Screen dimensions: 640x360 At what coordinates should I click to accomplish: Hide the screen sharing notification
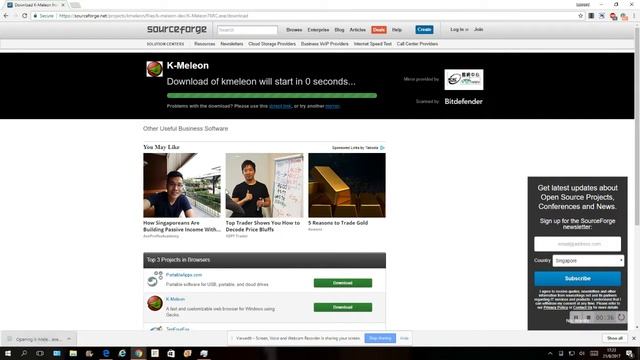point(404,338)
